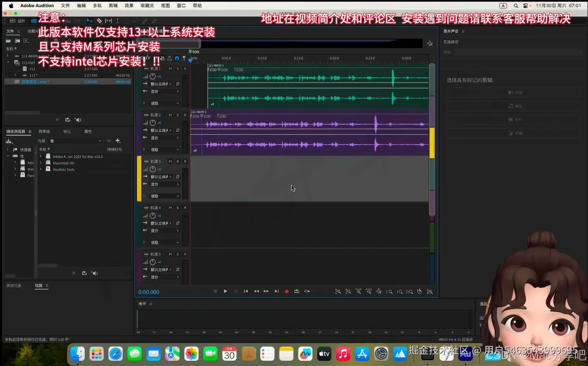Click the media browser import icon
The width and height of the screenshot is (588, 366).
point(9,141)
